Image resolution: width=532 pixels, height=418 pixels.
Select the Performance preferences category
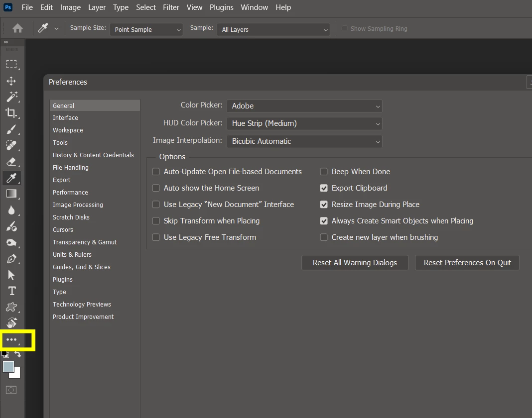(95, 192)
